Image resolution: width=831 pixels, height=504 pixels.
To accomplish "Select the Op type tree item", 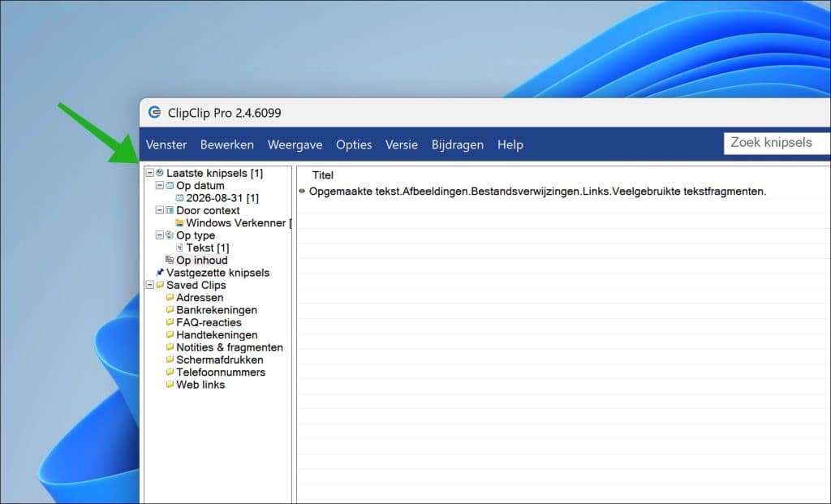I will point(196,235).
